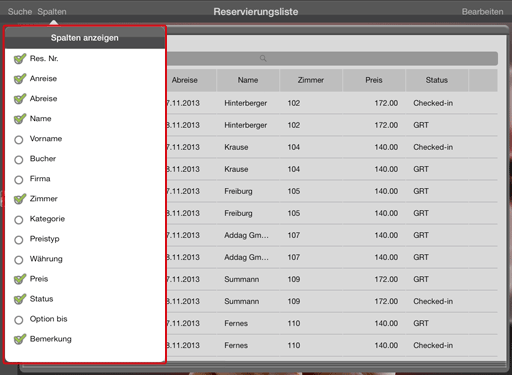Screen dimensions: 512x375
Task: Show the Kategorie column
Action: pyautogui.click(x=19, y=220)
